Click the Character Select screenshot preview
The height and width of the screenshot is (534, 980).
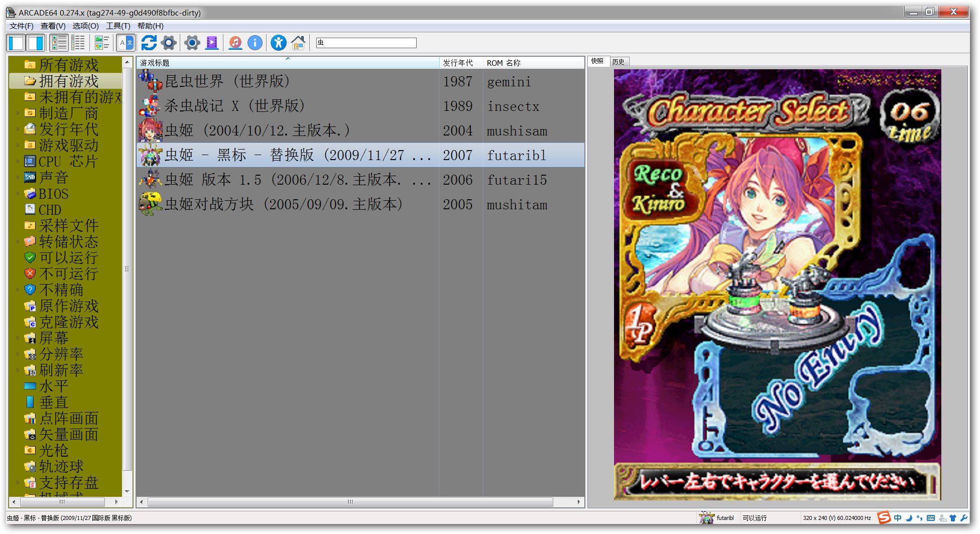point(777,285)
